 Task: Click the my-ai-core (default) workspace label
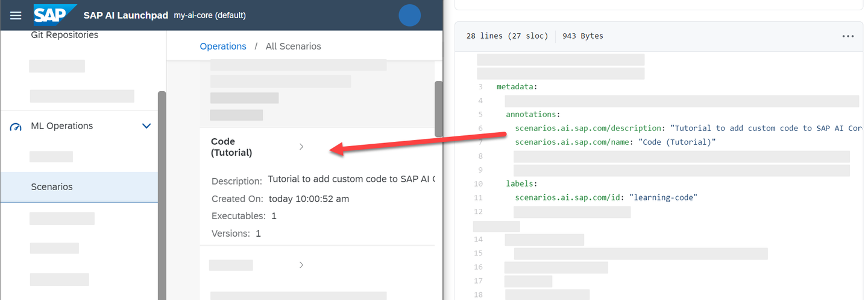(210, 15)
